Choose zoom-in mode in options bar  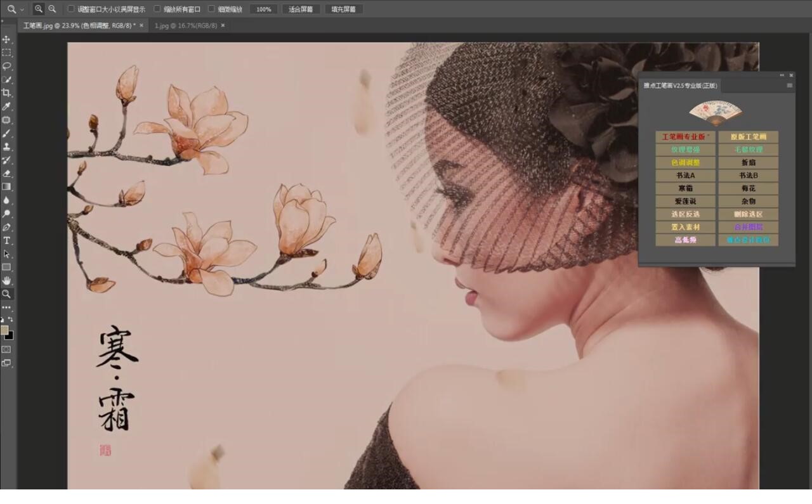(39, 9)
